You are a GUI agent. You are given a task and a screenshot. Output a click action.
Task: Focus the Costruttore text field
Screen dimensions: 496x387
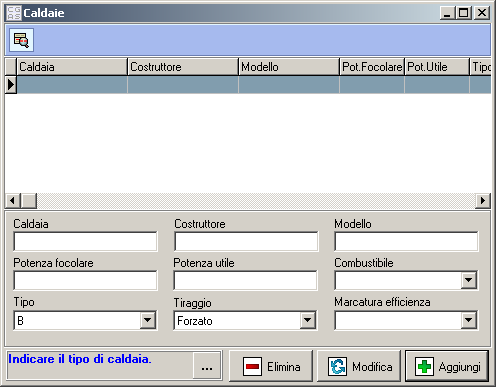(246, 241)
